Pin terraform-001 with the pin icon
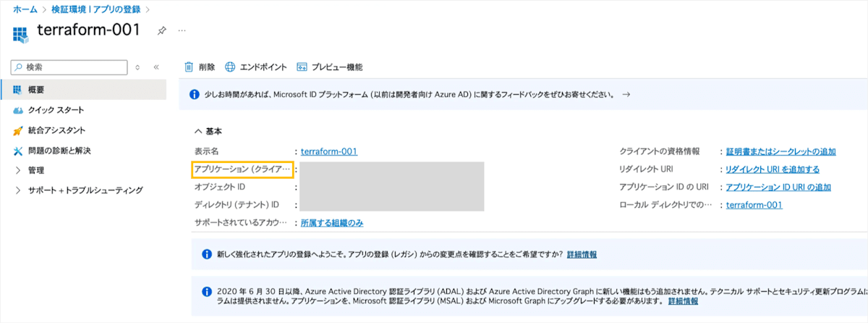868x323 pixels. [162, 31]
